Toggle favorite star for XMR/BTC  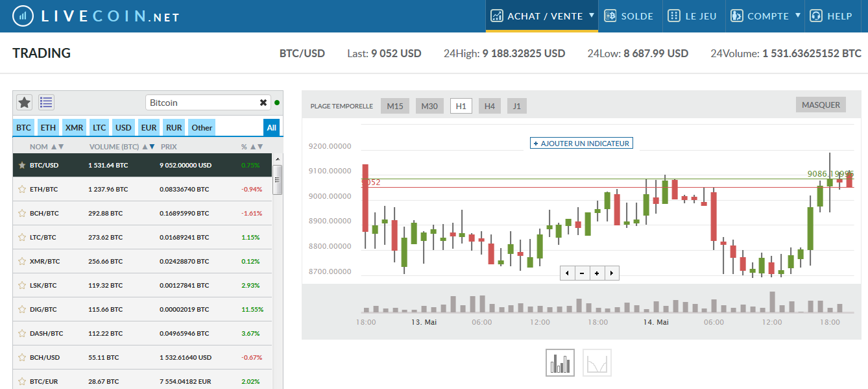21,261
